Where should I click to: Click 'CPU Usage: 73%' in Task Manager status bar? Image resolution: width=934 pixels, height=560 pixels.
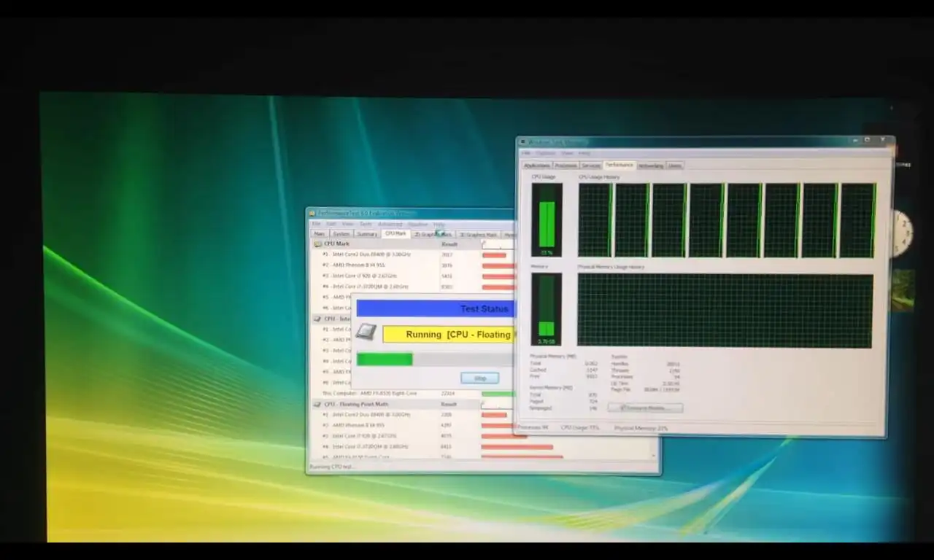click(x=580, y=427)
